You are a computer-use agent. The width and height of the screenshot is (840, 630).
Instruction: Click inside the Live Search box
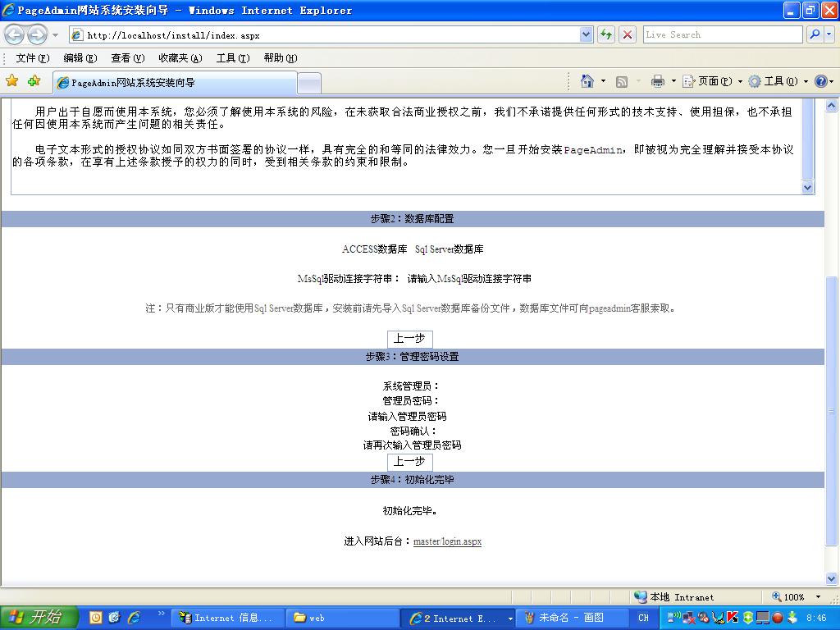pyautogui.click(x=723, y=34)
